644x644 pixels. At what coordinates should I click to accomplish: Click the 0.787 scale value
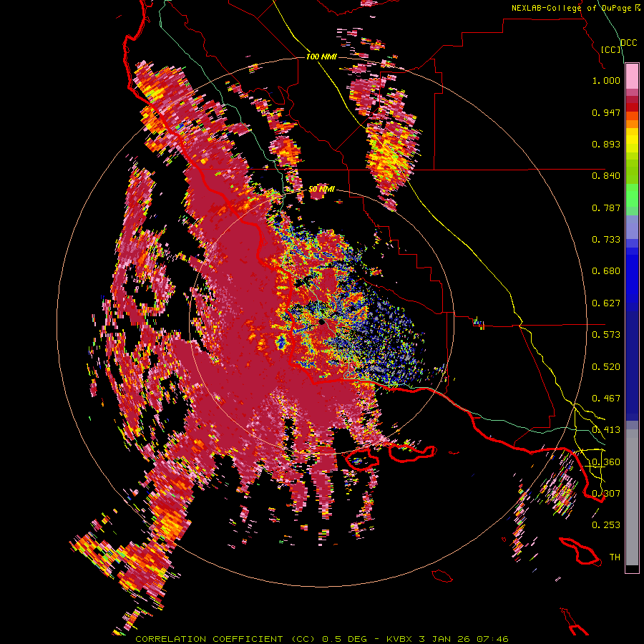[x=606, y=208]
